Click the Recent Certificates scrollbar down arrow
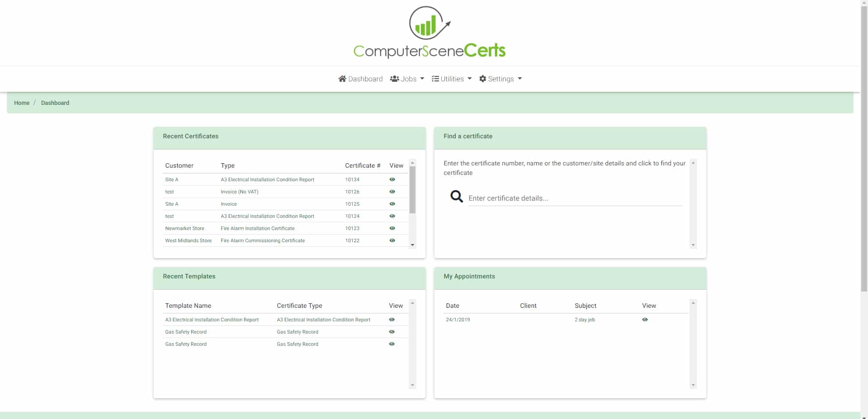Viewport: 868px width, 419px height. (412, 245)
